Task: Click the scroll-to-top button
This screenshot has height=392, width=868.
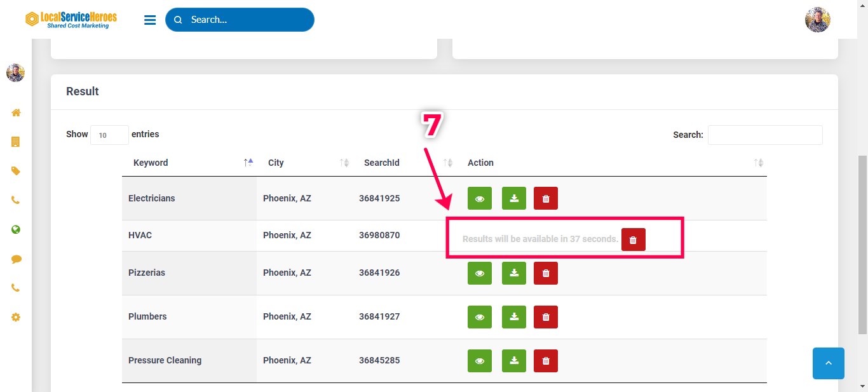Action: pyautogui.click(x=828, y=363)
